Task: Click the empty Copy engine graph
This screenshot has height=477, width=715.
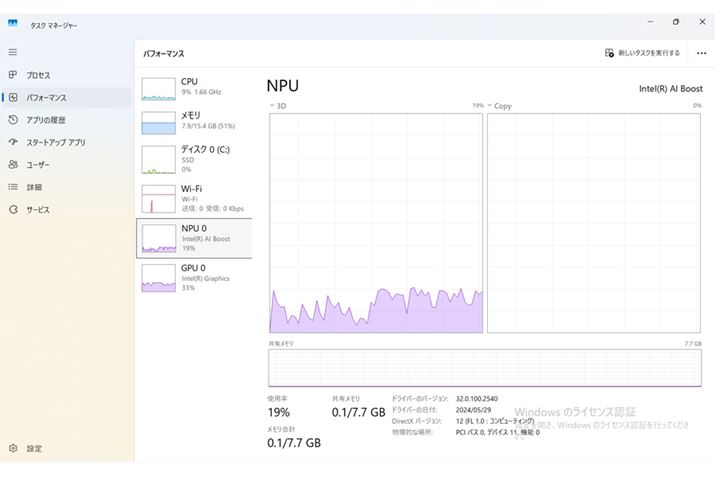Action: pos(594,223)
